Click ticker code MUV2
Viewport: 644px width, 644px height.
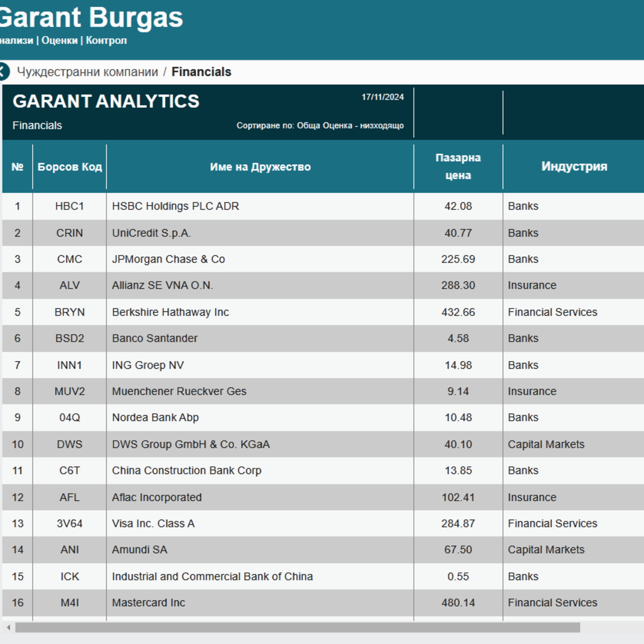tap(69, 391)
